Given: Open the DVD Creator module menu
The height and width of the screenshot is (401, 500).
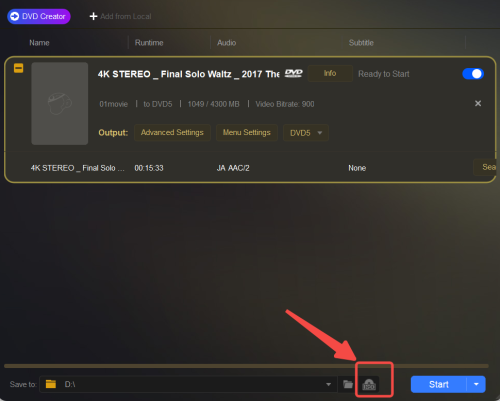Looking at the screenshot, I should click(39, 16).
